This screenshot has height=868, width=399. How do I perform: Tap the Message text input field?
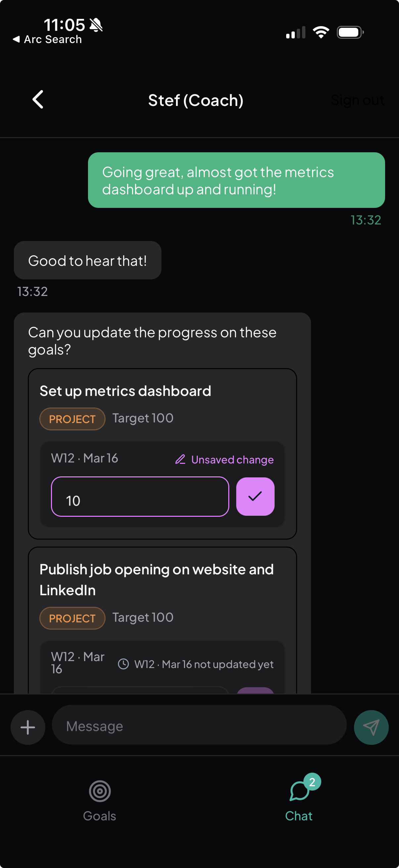199,727
